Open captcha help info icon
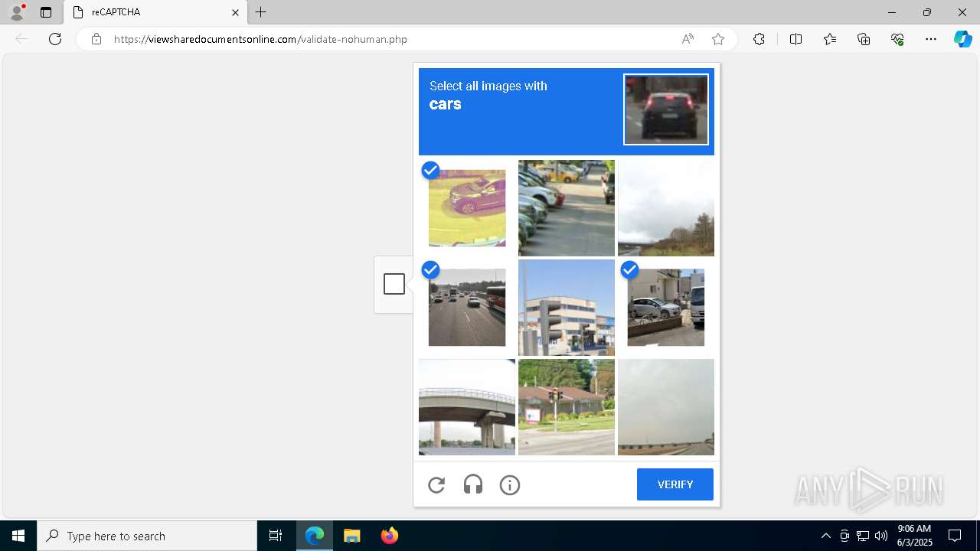 pos(510,484)
